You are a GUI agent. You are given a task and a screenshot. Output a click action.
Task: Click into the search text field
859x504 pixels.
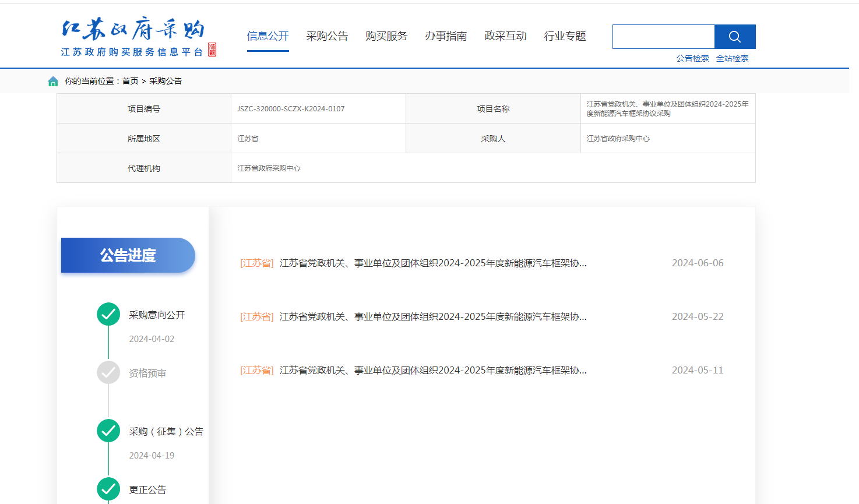[x=663, y=37]
